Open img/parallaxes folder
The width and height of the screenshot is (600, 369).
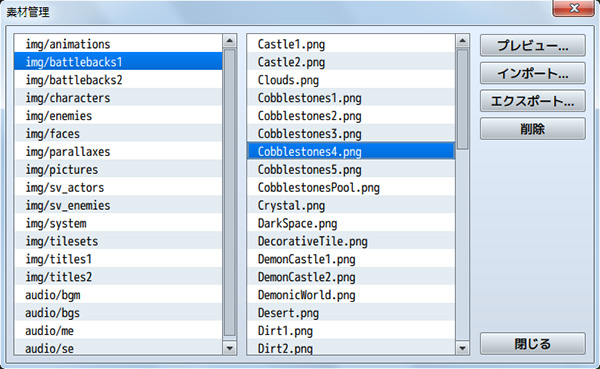coord(118,152)
